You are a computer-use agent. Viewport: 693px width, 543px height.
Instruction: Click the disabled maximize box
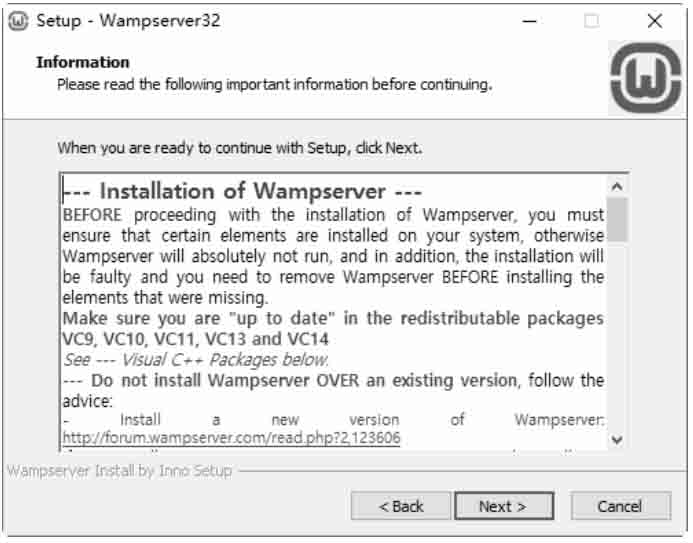[x=591, y=21]
